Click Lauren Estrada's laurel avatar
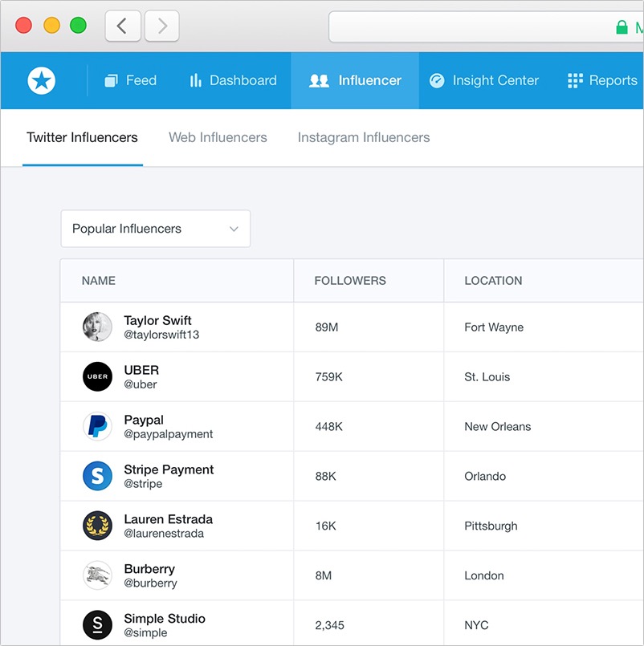Viewport: 644px width, 646px height. tap(97, 526)
